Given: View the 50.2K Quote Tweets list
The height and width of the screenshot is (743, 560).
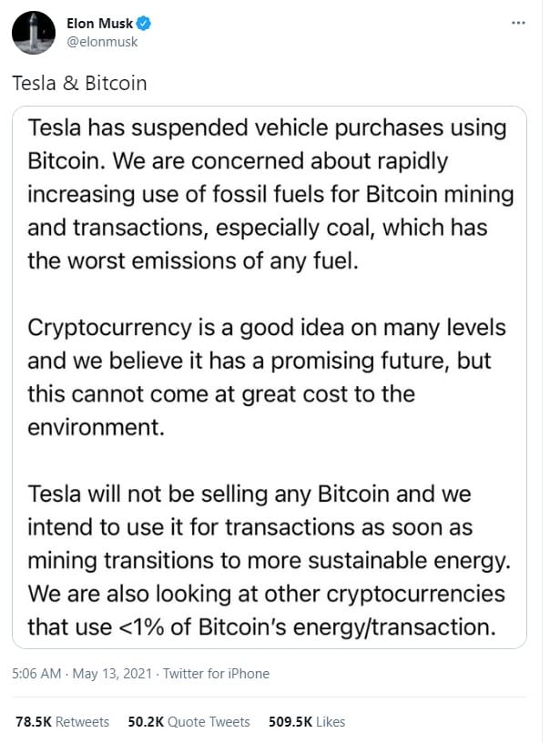Looking at the screenshot, I should [188, 722].
